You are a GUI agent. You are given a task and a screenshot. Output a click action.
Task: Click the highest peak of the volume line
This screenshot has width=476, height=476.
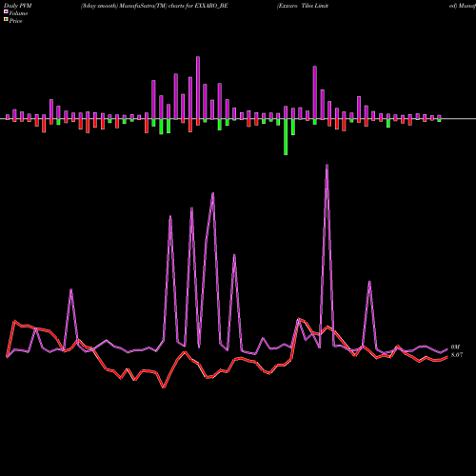coord(327,165)
